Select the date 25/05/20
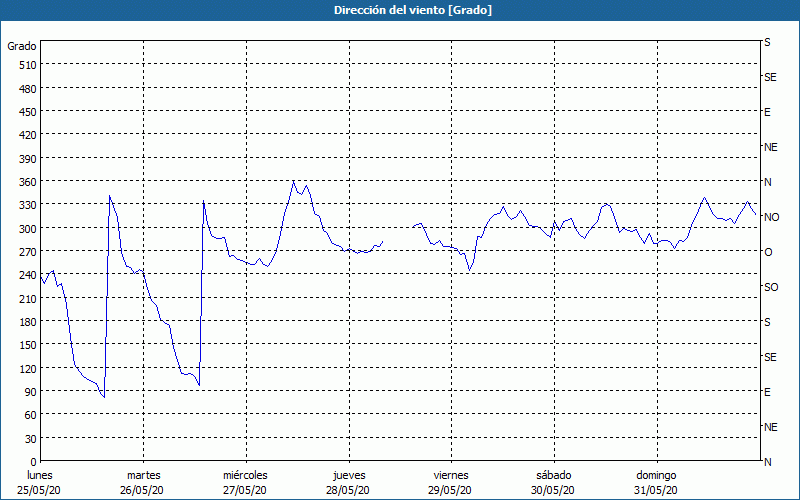This screenshot has height=500, width=800. click(x=39, y=490)
